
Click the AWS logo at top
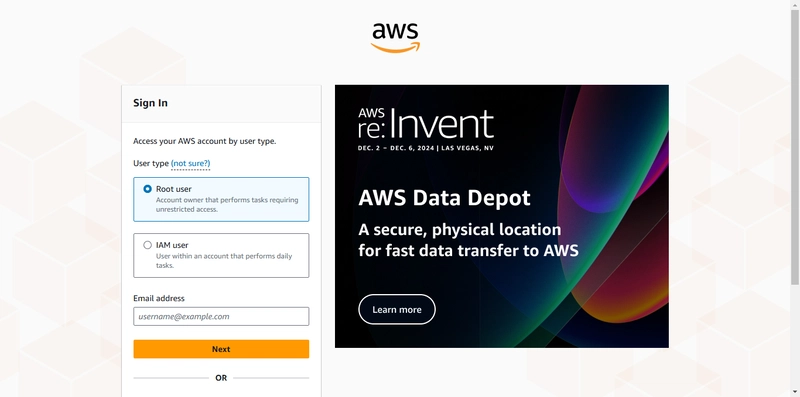tap(395, 37)
